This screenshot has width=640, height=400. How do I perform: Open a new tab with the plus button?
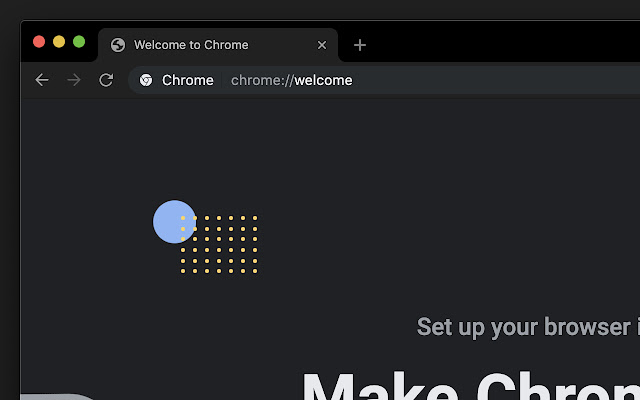[360, 45]
